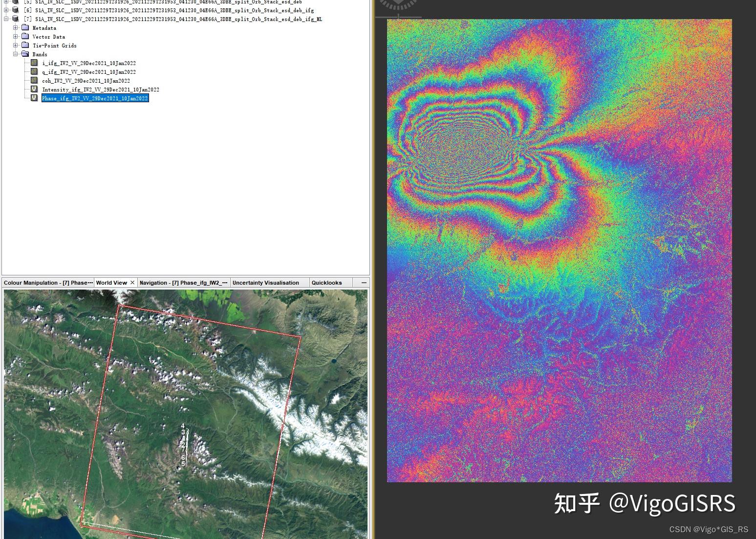Expand the Vector Data node
The image size is (756, 539).
pyautogui.click(x=15, y=37)
